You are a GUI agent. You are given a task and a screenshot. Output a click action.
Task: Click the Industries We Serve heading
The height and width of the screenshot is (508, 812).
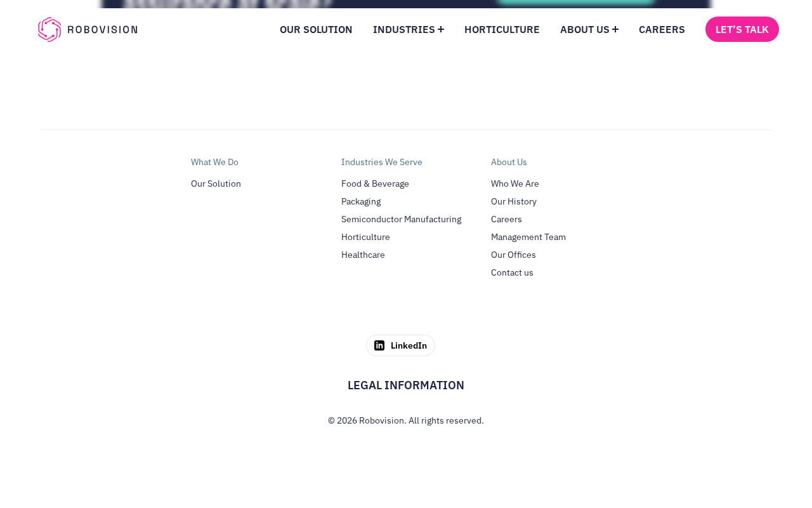(382, 162)
